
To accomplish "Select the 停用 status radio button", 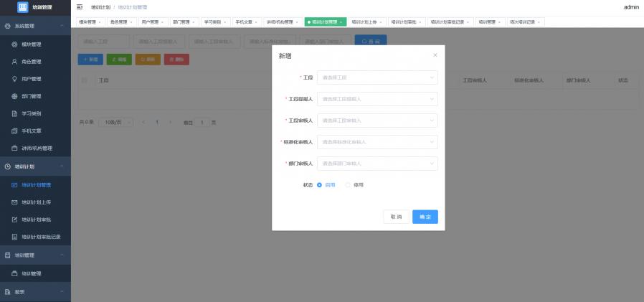I will 349,185.
